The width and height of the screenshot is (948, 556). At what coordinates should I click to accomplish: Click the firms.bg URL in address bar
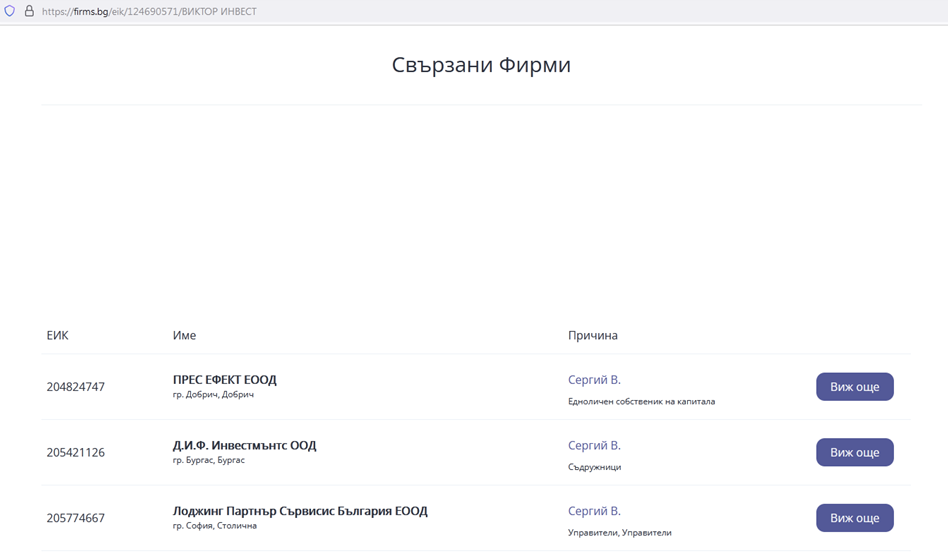coord(149,11)
